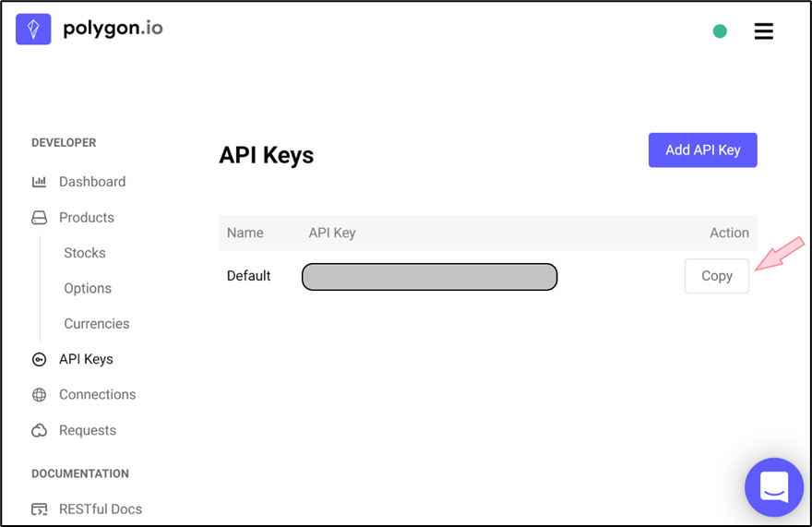
Task: Click the green status dot
Action: tap(720, 31)
